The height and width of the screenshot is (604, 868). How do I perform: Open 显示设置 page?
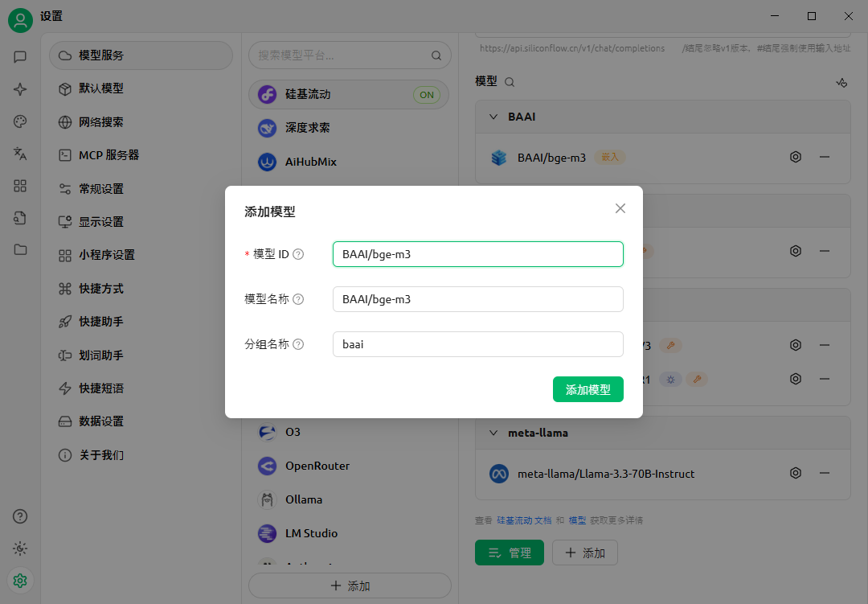click(x=141, y=222)
